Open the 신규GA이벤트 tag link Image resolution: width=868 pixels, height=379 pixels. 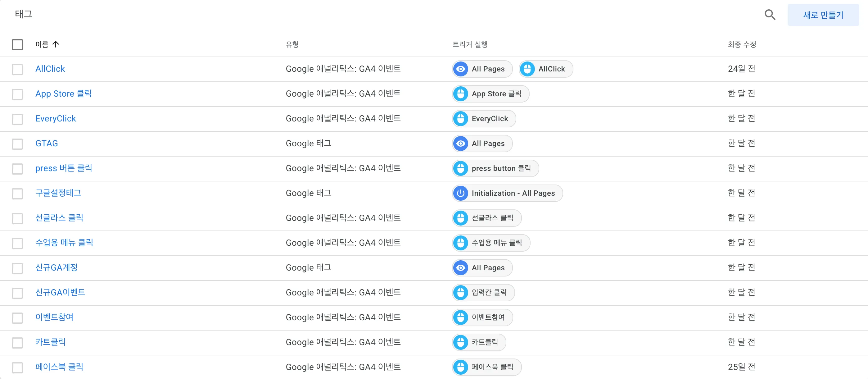[60, 292]
